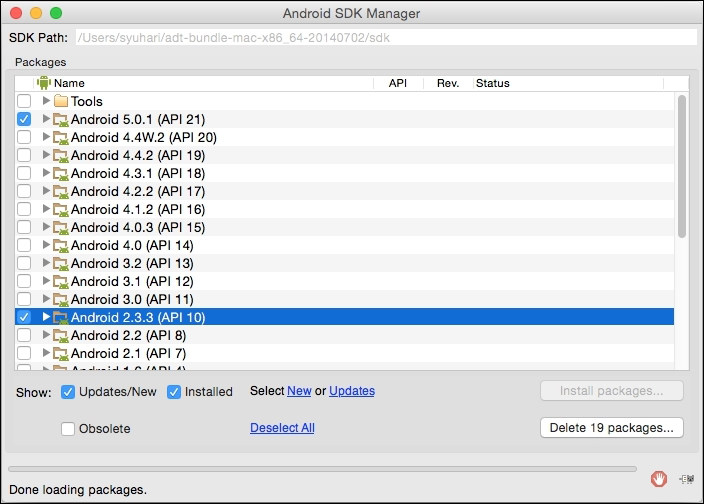
Task: Click the Tools folder icon
Action: 60,101
